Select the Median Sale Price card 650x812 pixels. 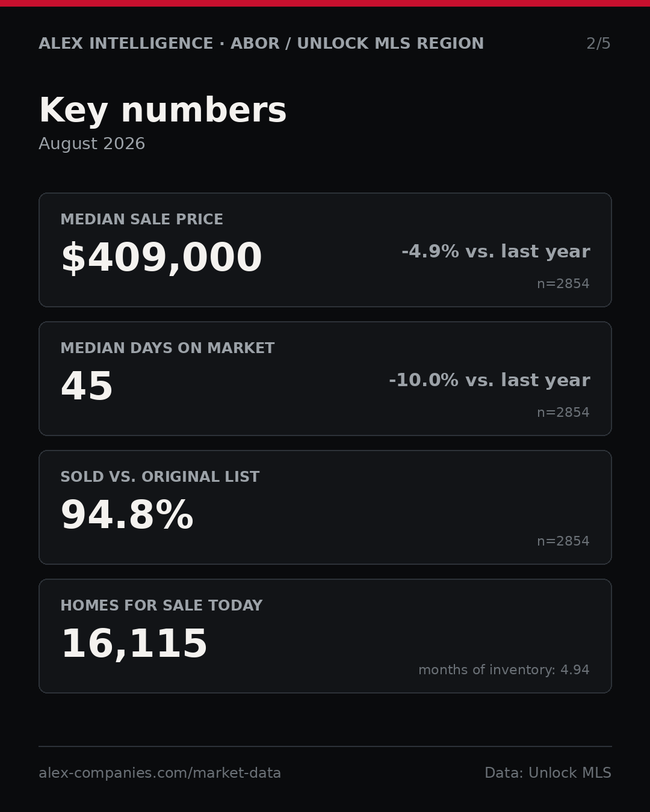(325, 250)
